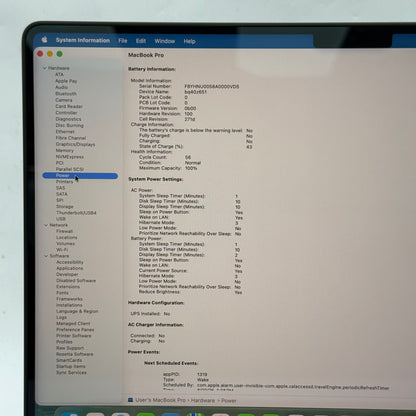The width and height of the screenshot is (416, 416).
Task: Select Card Reader in the sidebar
Action: pyautogui.click(x=69, y=106)
